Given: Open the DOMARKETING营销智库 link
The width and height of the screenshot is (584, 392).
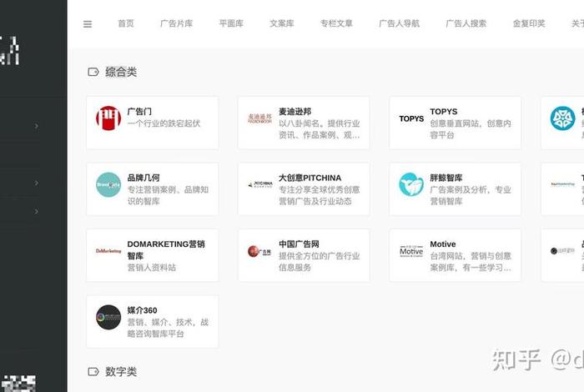Looking at the screenshot, I should tap(166, 250).
